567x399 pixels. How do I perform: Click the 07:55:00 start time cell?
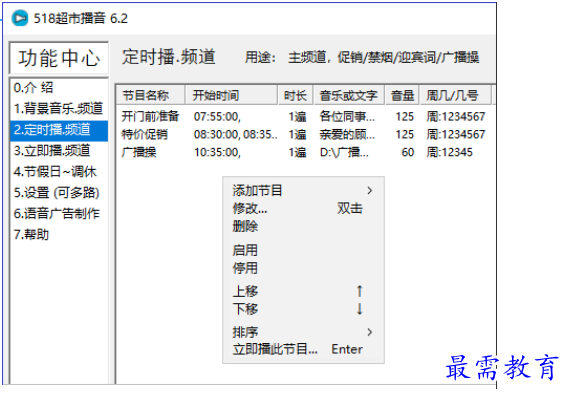coord(217,116)
